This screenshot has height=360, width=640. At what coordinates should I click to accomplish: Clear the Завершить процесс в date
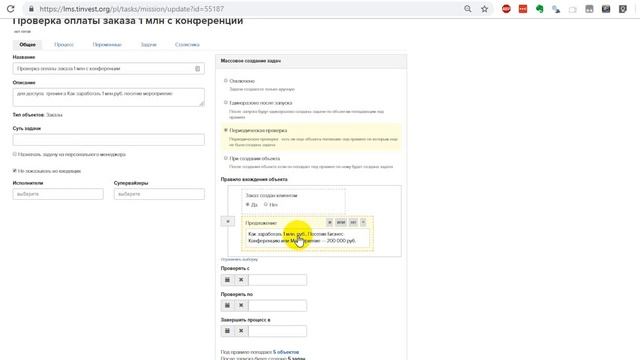[241, 331]
